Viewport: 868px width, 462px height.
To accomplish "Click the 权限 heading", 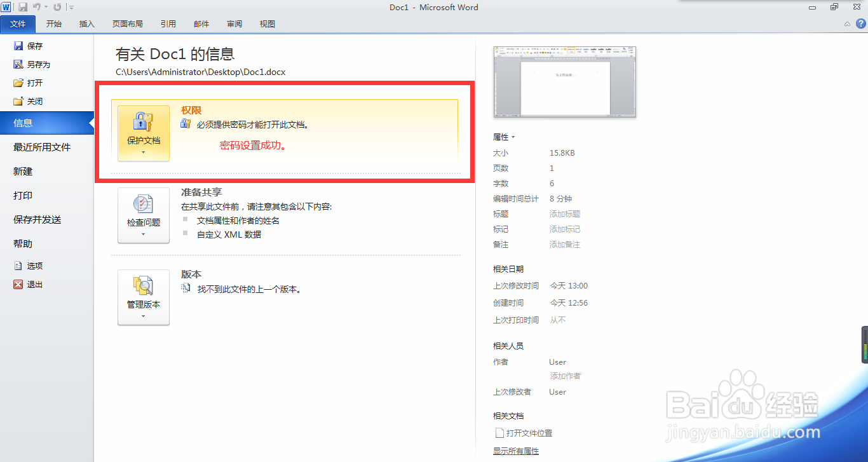I will [191, 110].
